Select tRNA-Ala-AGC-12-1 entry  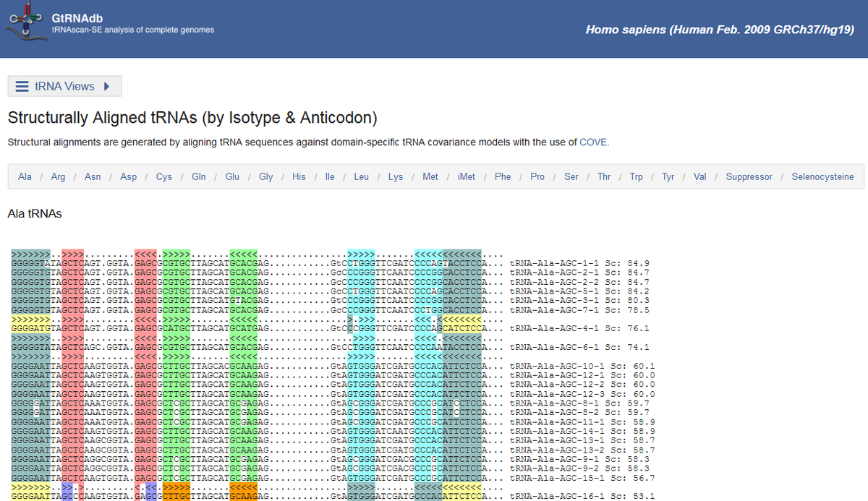(x=558, y=375)
